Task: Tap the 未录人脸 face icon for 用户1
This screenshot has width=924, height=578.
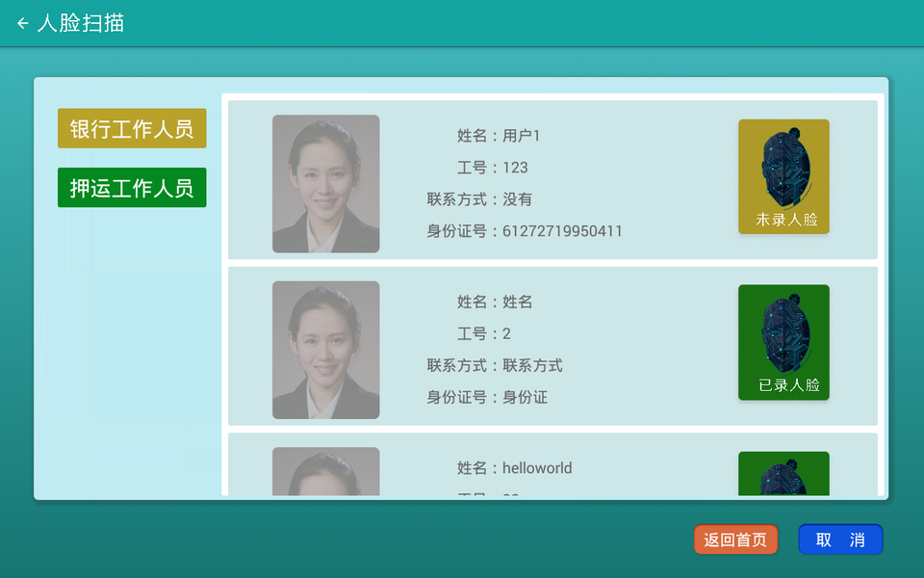Action: (783, 176)
